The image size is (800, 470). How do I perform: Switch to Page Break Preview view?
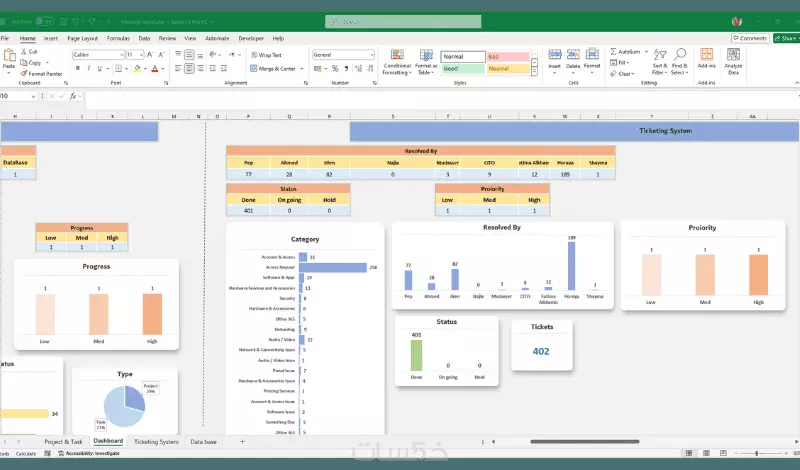[x=723, y=453]
